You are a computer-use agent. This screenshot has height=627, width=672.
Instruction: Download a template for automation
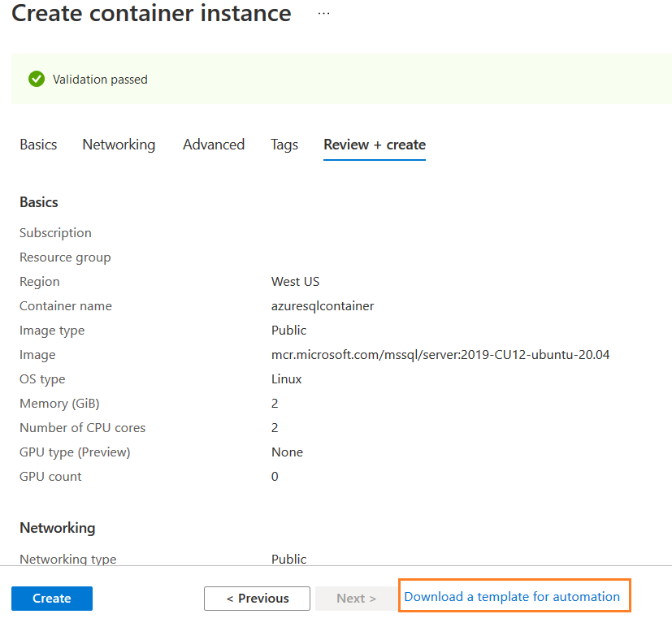[512, 597]
